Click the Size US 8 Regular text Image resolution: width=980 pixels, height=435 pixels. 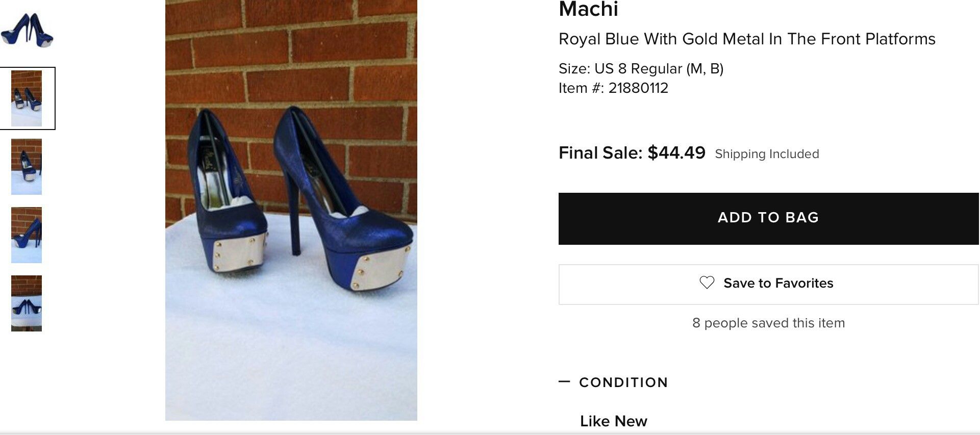[x=641, y=69]
